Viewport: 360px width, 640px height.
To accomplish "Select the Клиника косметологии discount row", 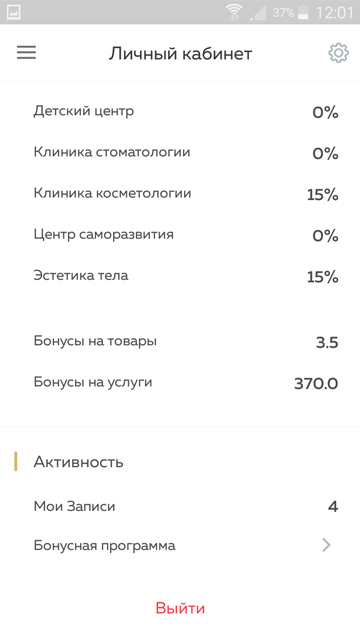I will coord(180,193).
